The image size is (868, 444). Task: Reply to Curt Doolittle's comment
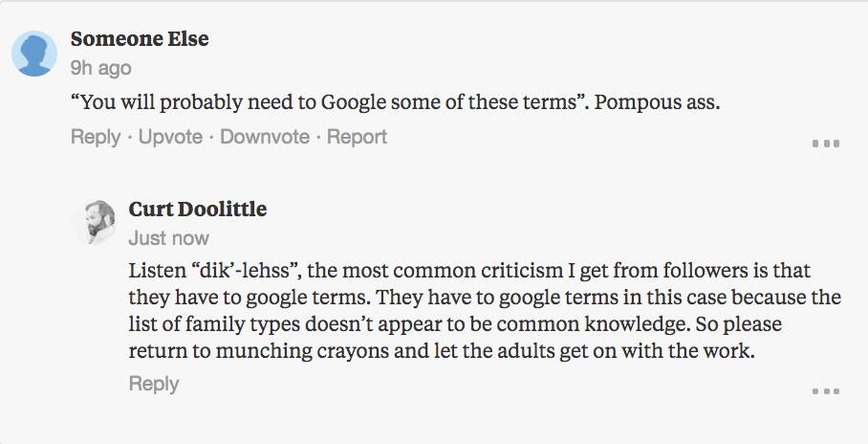[x=154, y=383]
